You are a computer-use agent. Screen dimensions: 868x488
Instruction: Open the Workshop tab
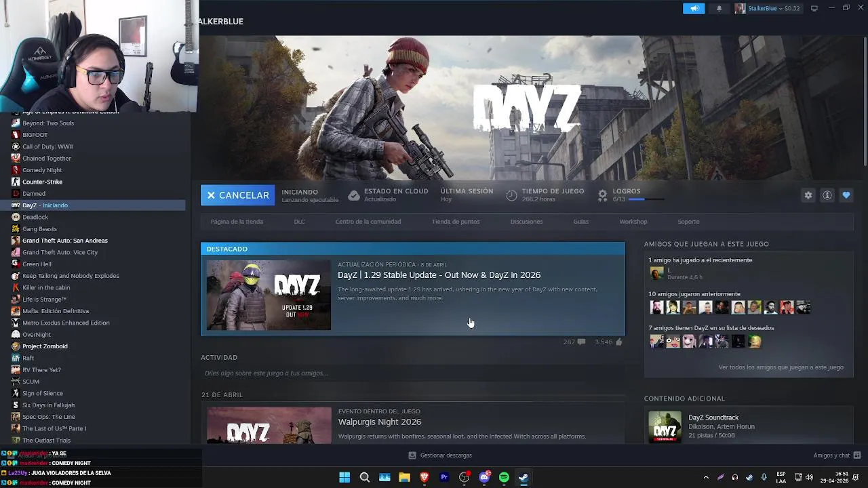(633, 222)
